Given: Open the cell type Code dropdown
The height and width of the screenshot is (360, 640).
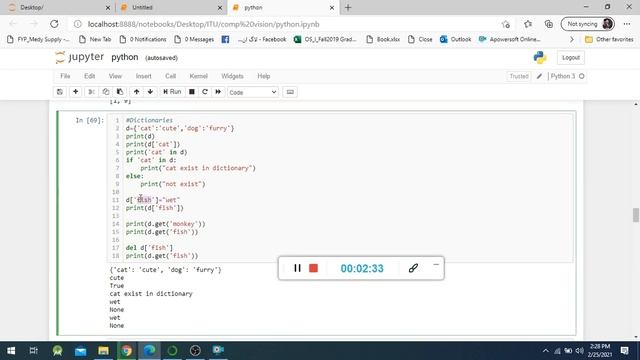Looking at the screenshot, I should coord(253,92).
